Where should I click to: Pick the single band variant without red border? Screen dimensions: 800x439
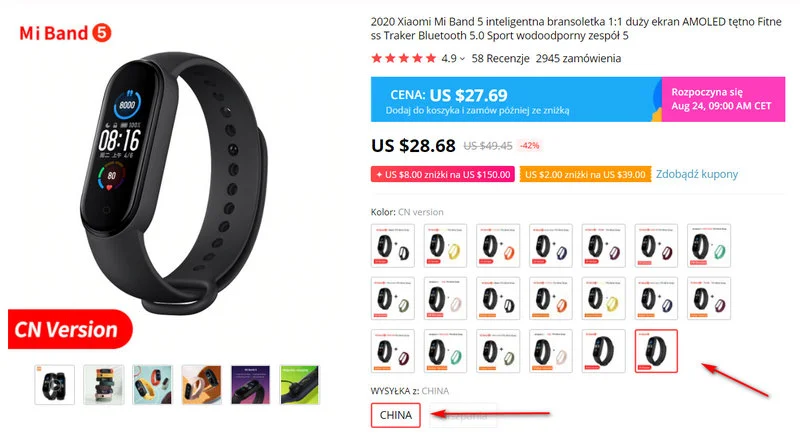pos(603,351)
